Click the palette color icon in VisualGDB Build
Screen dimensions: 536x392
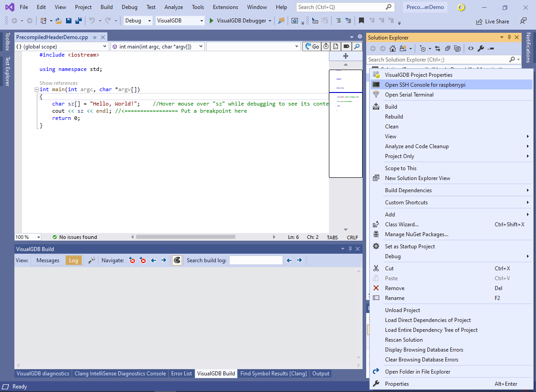pos(177,260)
